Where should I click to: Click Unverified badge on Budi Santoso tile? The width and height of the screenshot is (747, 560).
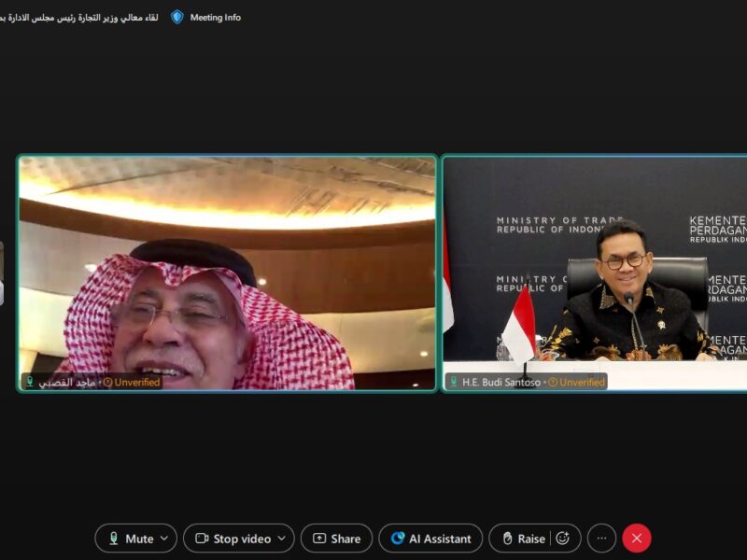pyautogui.click(x=577, y=382)
